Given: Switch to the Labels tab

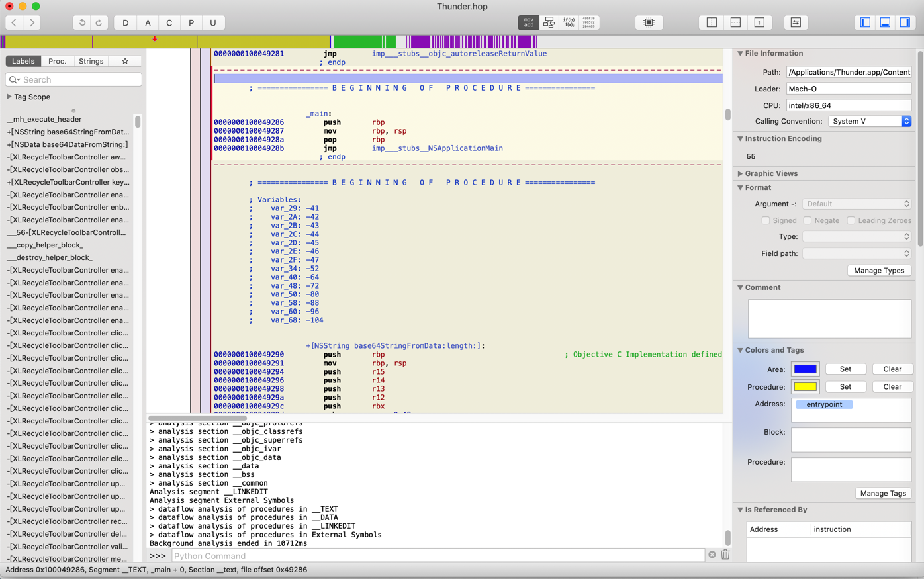Looking at the screenshot, I should (23, 61).
